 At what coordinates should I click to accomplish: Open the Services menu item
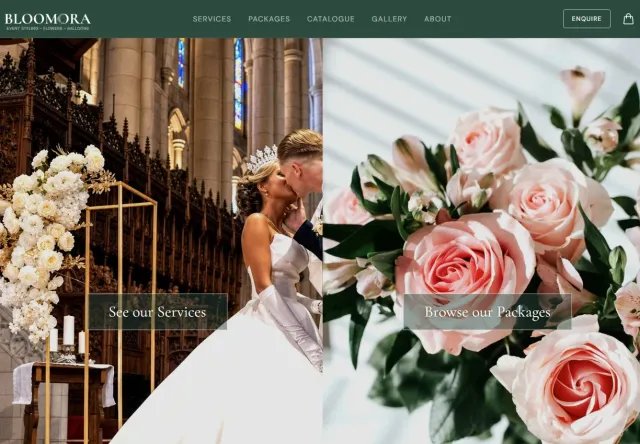[212, 19]
